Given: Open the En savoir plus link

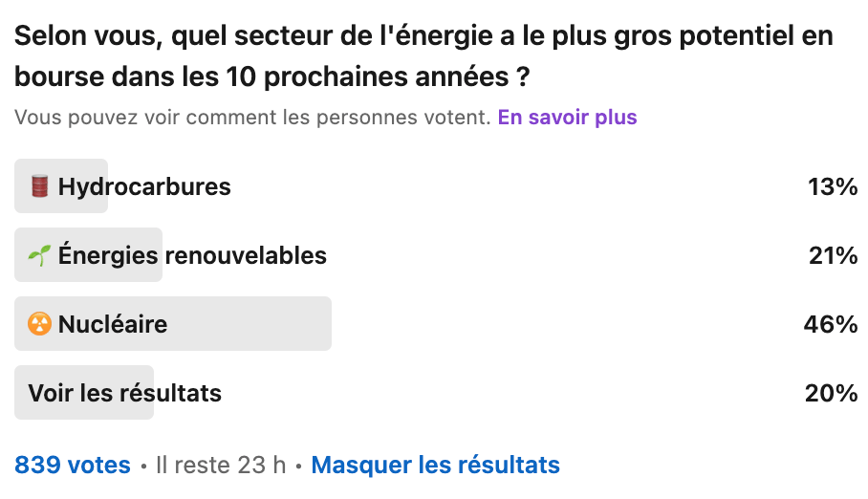Looking at the screenshot, I should [x=568, y=118].
